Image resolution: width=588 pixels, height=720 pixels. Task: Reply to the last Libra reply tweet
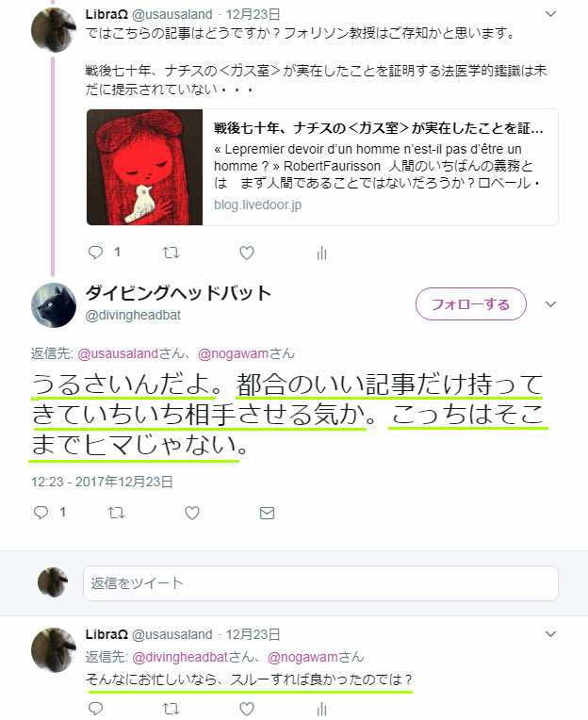tap(95, 709)
